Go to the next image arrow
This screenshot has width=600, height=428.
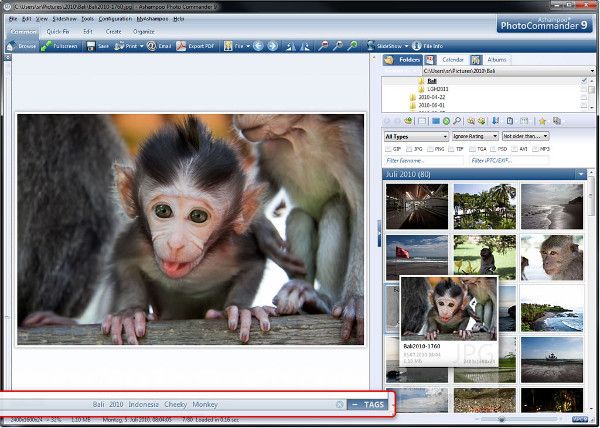click(273, 46)
